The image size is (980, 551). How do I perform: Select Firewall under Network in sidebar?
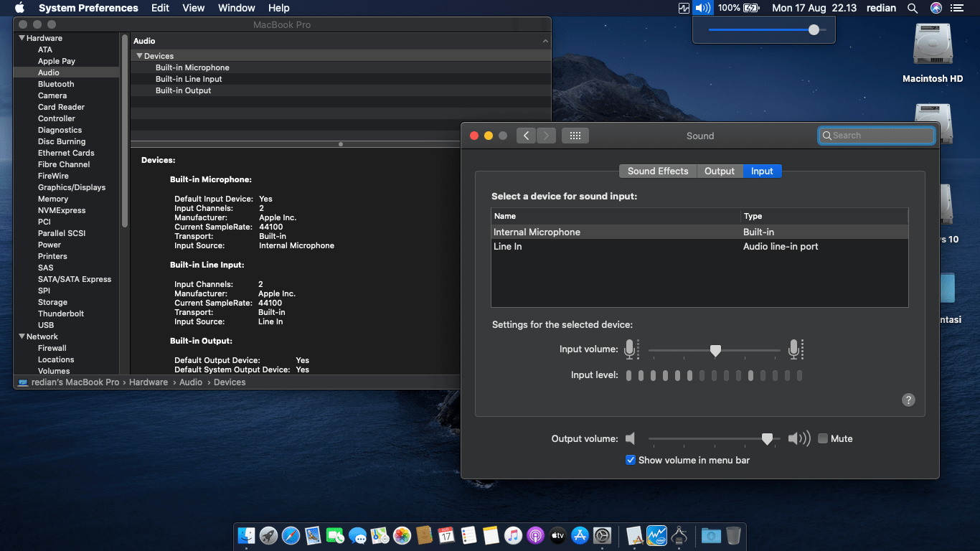click(x=52, y=348)
